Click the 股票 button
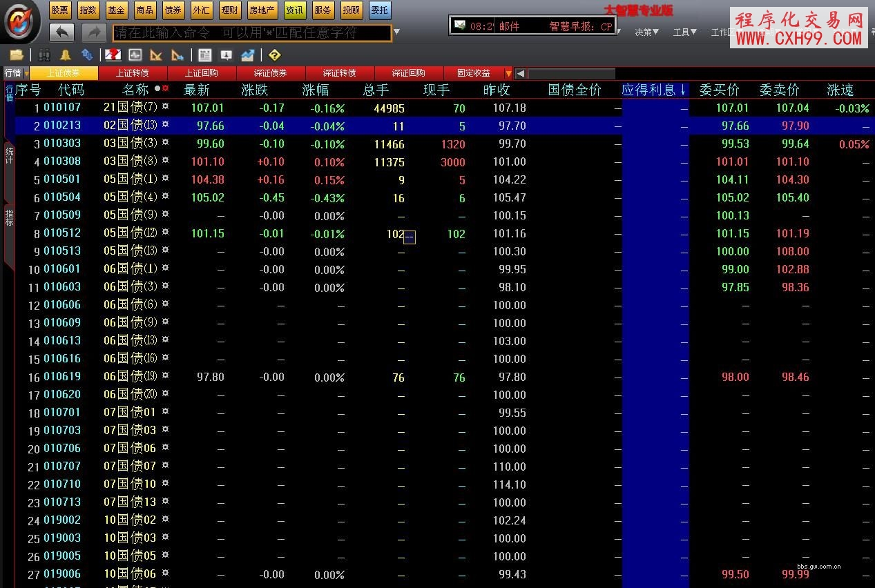The image size is (875, 588). tap(59, 10)
